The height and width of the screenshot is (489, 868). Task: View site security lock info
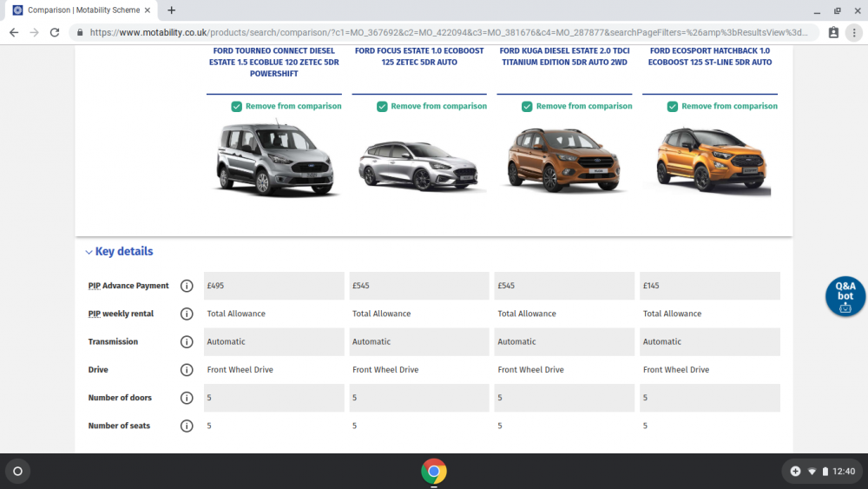80,33
